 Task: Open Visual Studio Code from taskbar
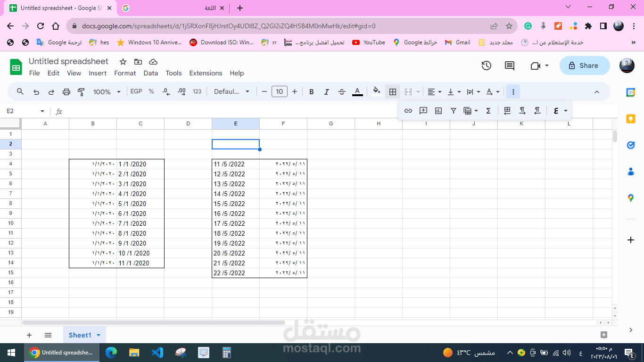pyautogui.click(x=157, y=353)
